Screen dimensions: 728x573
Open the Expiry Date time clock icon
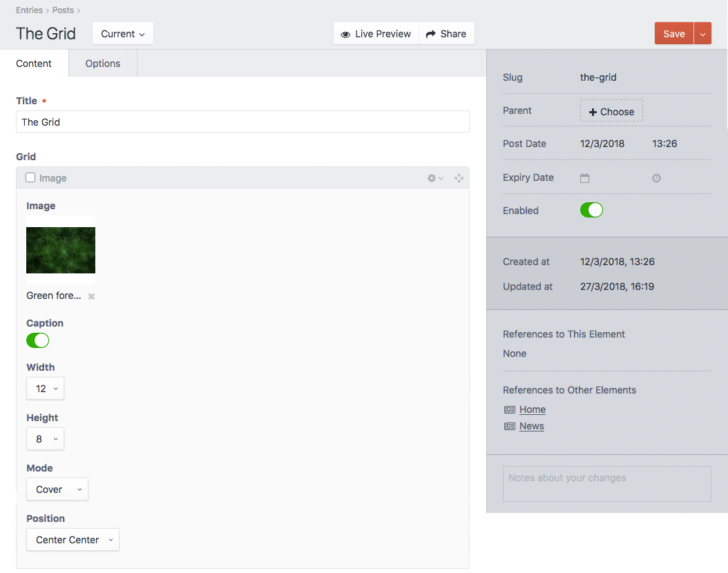655,177
